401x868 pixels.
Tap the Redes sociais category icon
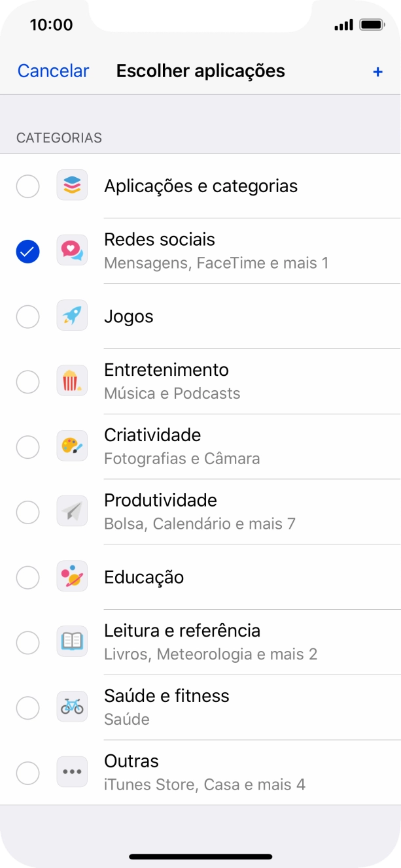(72, 250)
